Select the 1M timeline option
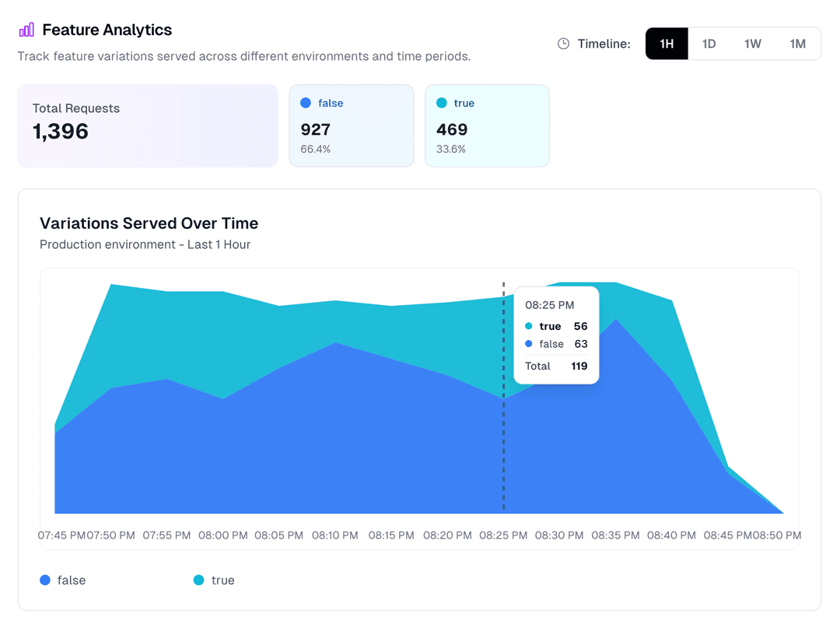840x628 pixels. [x=798, y=44]
